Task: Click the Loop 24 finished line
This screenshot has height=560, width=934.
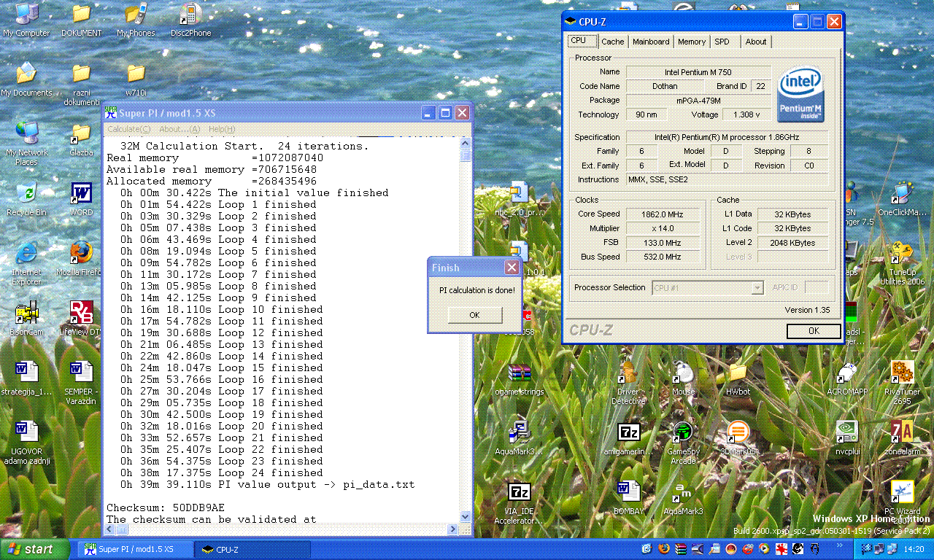Action: coord(222,472)
